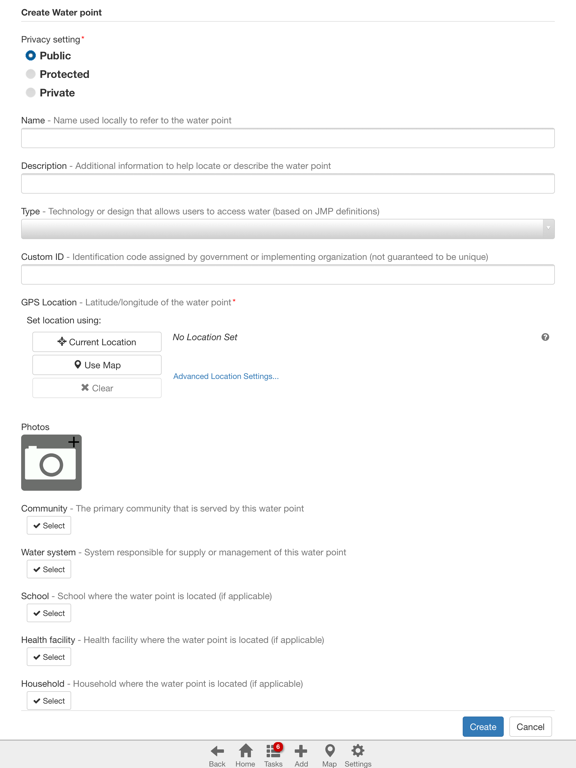Open the Settings gear icon
This screenshot has width=576, height=768.
point(358,750)
